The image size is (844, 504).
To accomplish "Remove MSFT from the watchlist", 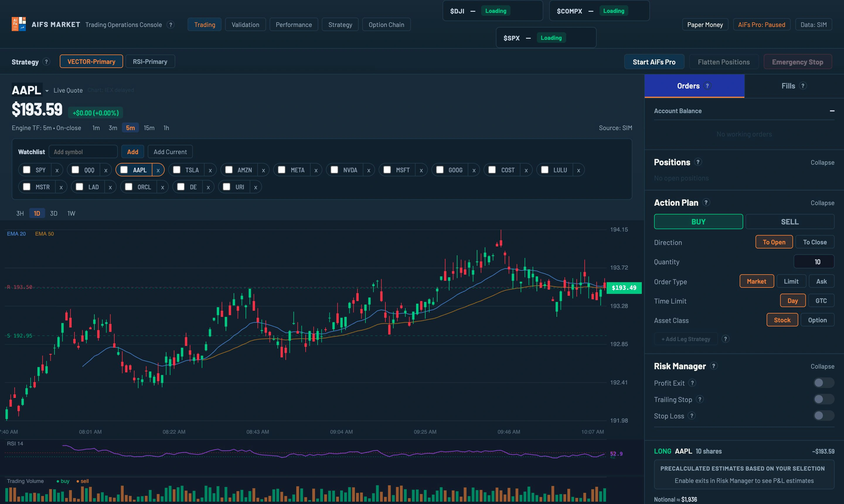I will click(421, 170).
